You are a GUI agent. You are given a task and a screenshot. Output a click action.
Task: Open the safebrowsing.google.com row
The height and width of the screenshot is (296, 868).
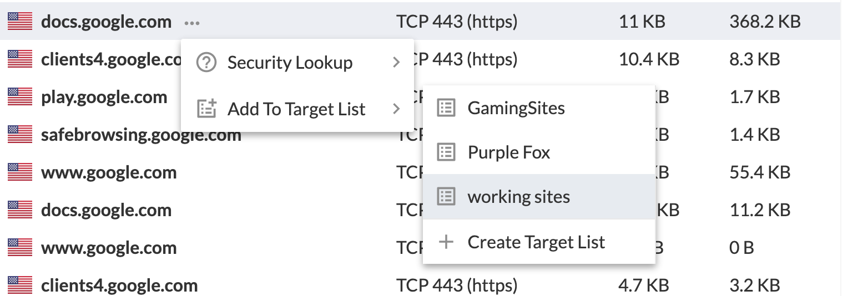tap(142, 135)
